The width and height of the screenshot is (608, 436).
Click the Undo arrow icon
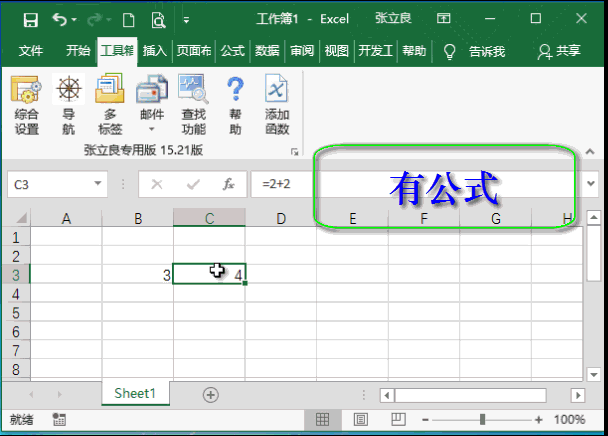[x=60, y=19]
